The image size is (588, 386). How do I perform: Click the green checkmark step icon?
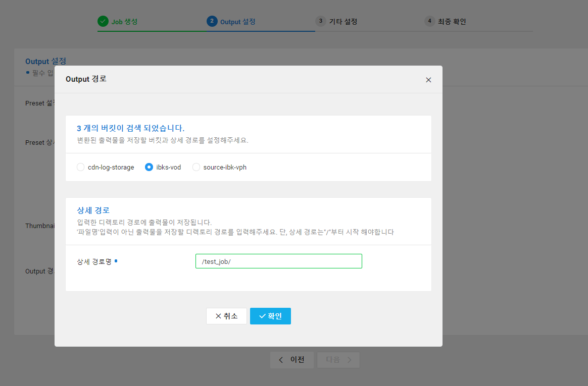[x=103, y=21]
